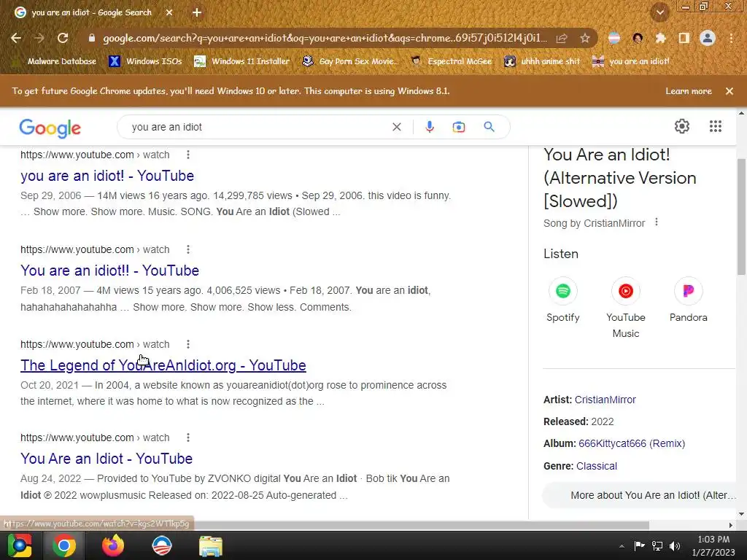Open the Windows 11 Installer bookmark
Screen dimensions: 747x560
(242, 61)
